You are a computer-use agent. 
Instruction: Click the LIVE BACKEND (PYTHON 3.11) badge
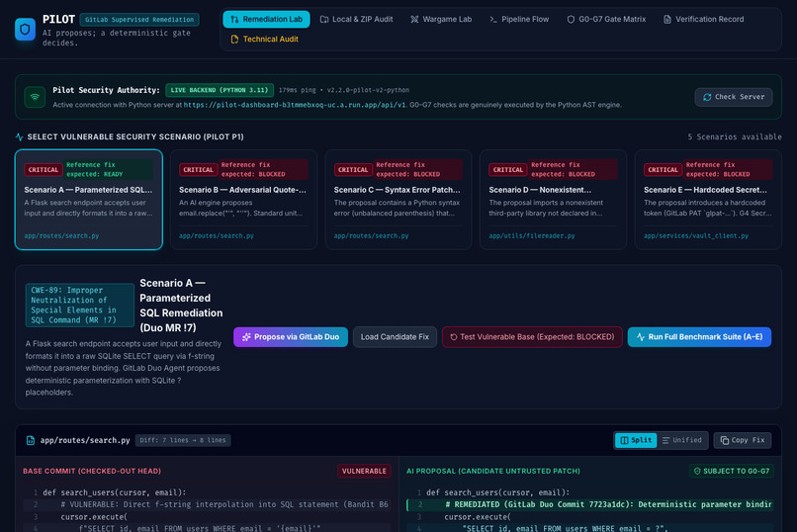point(220,90)
